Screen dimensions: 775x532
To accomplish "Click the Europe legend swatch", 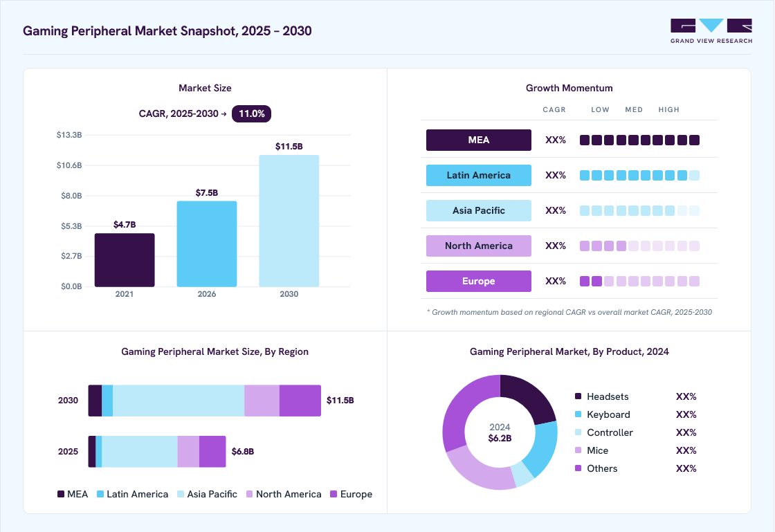I will (334, 494).
